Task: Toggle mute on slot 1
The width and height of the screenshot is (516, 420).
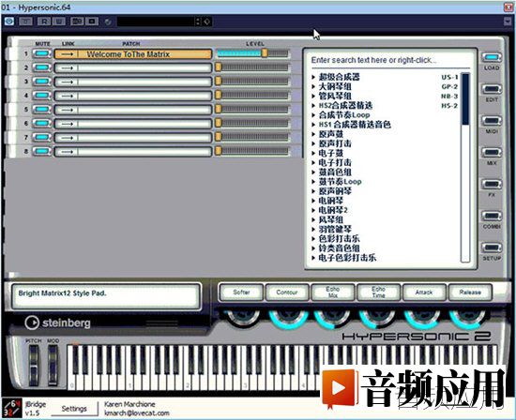Action: point(42,53)
